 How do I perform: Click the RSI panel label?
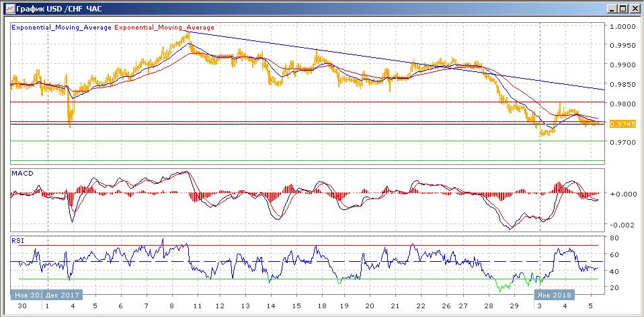coord(19,240)
